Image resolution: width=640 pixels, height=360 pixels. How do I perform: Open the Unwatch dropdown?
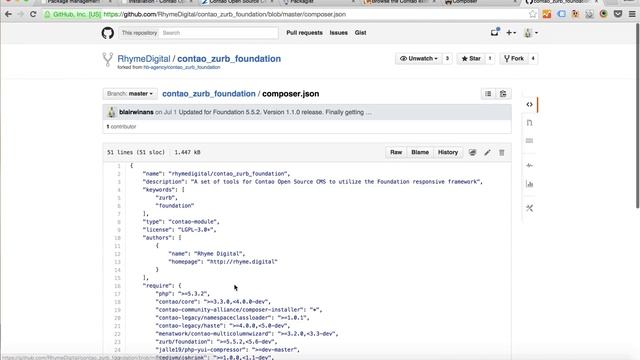click(x=419, y=59)
